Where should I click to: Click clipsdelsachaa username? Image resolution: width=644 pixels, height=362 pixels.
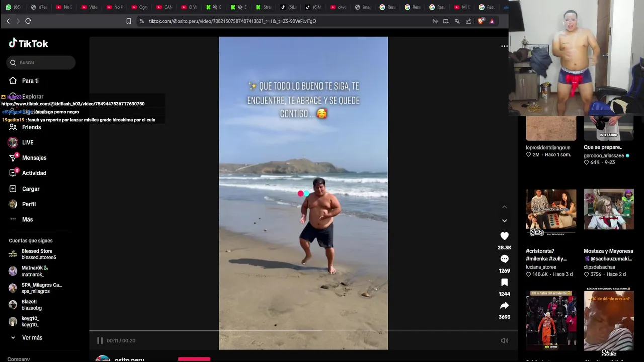click(599, 267)
